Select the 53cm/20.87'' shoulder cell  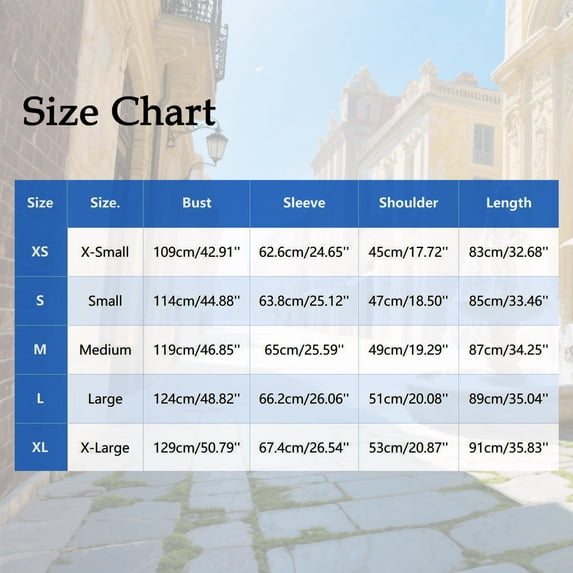coord(408,448)
